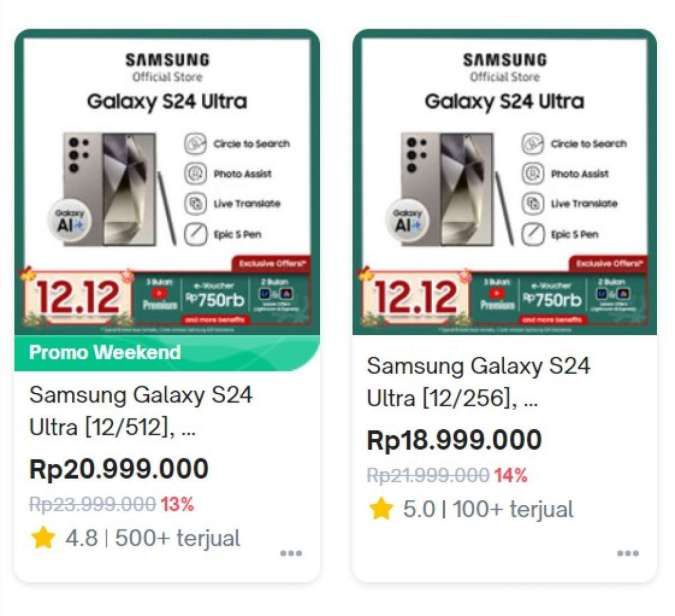This screenshot has height=616, width=675.
Task: Open Samsung Galaxy S24 Ultra [12/256] title
Action: tap(478, 382)
